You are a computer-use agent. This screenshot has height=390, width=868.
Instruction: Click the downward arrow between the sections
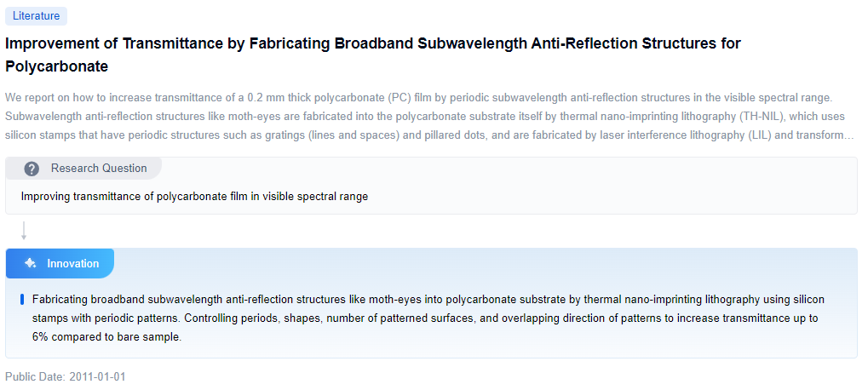[24, 231]
